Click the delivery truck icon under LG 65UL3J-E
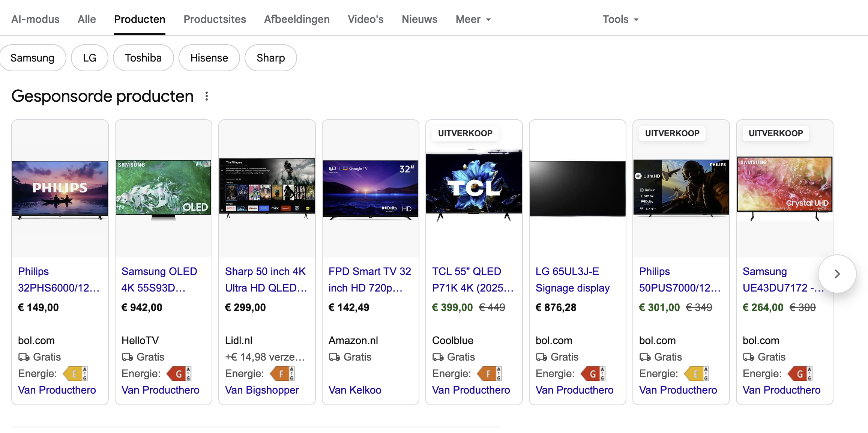The width and height of the screenshot is (868, 433). pos(542,357)
